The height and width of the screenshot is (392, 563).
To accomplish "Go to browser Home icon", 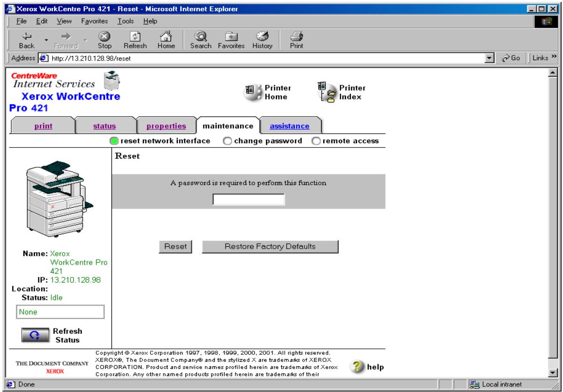I will tap(166, 40).
